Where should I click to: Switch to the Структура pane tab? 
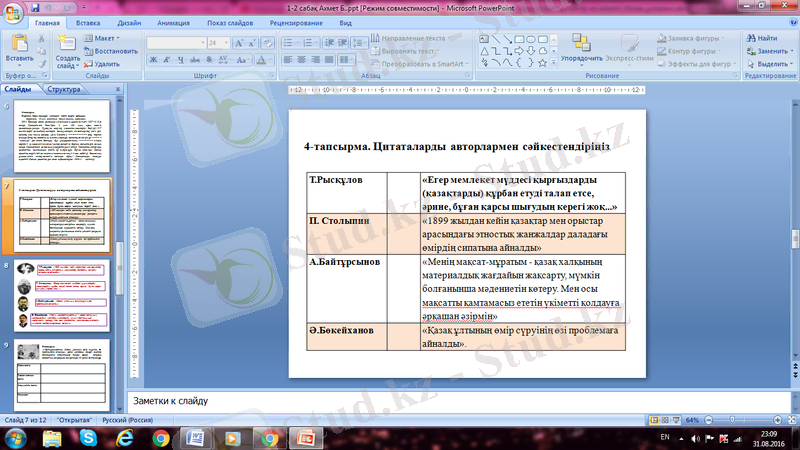click(x=64, y=90)
